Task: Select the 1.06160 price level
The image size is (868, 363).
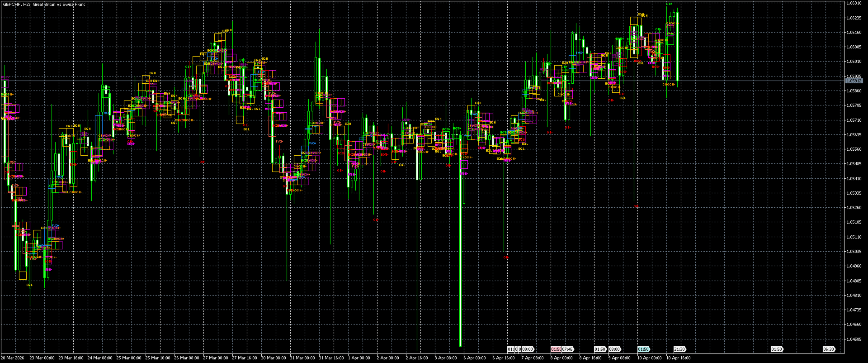Action: pos(854,33)
